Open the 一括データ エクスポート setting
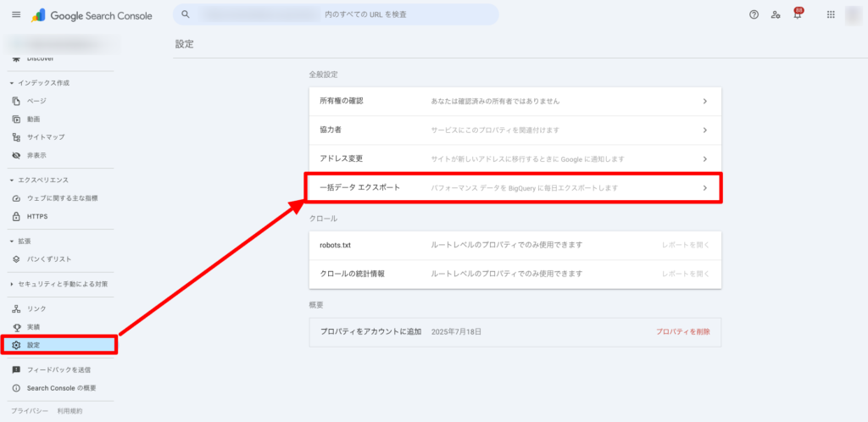 point(515,187)
